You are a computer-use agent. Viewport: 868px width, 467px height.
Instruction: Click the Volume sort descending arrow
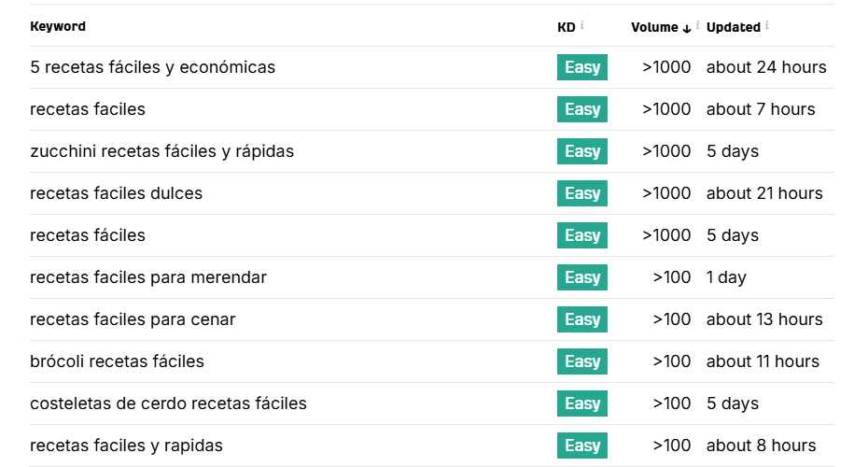pos(687,28)
